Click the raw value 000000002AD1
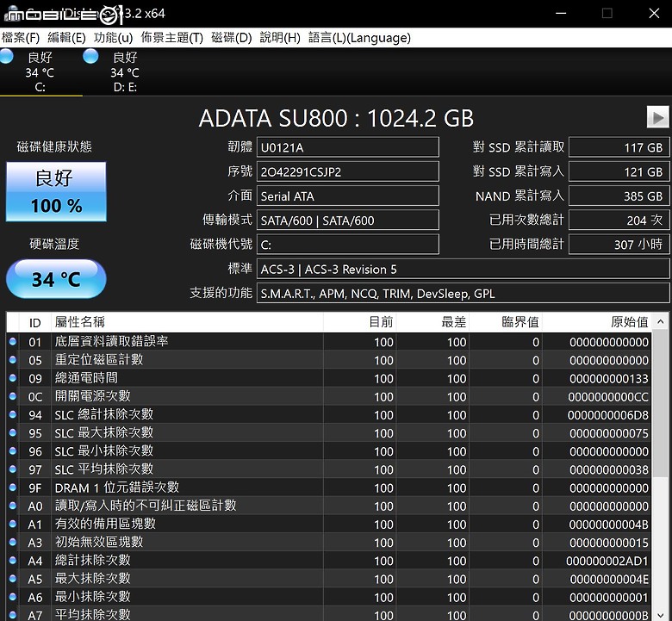This screenshot has width=672, height=621. [607, 561]
